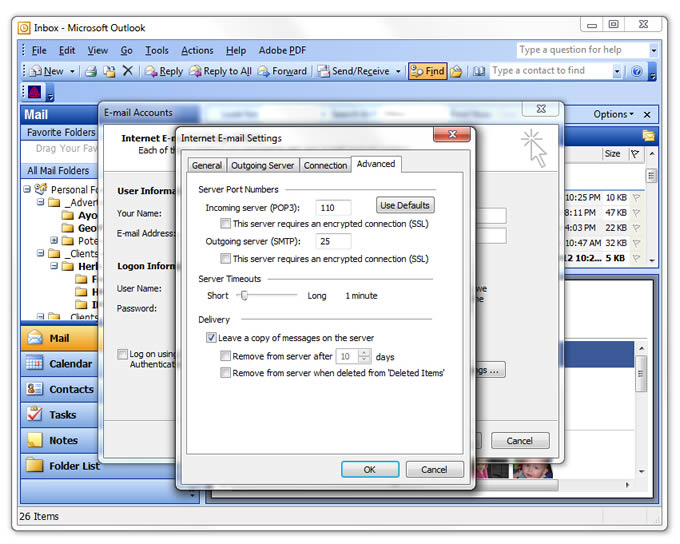Switch to the Outgoing Server tab
The image size is (680, 544).
pyautogui.click(x=262, y=165)
